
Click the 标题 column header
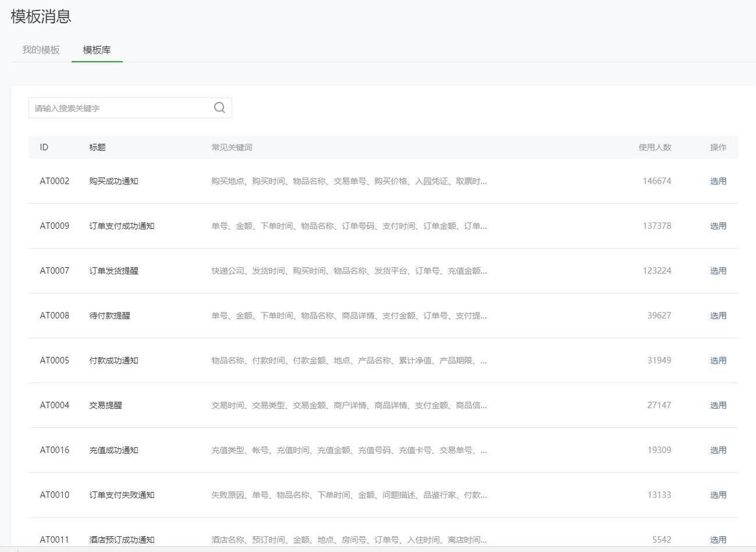[x=98, y=148]
